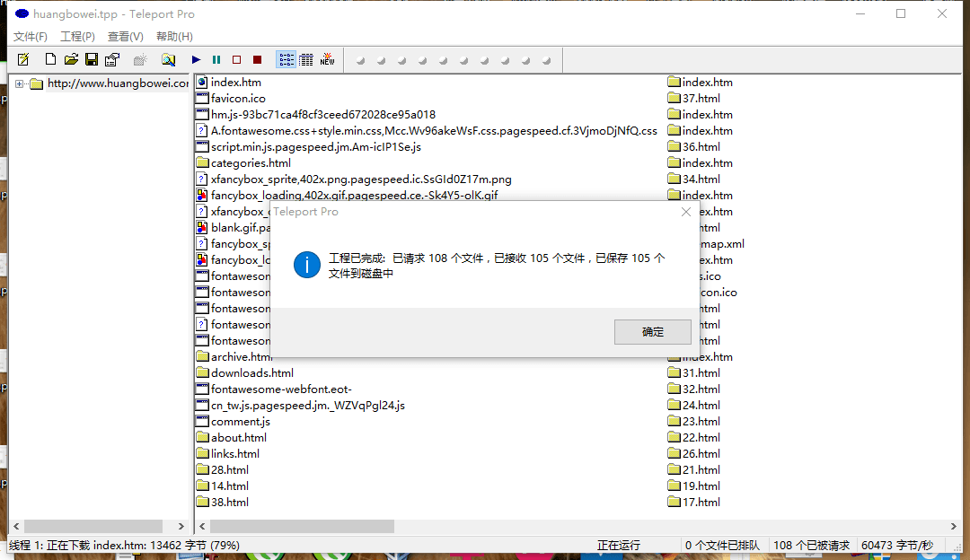The image size is (970, 560).
Task: Open the 查看(V) menu
Action: point(126,37)
